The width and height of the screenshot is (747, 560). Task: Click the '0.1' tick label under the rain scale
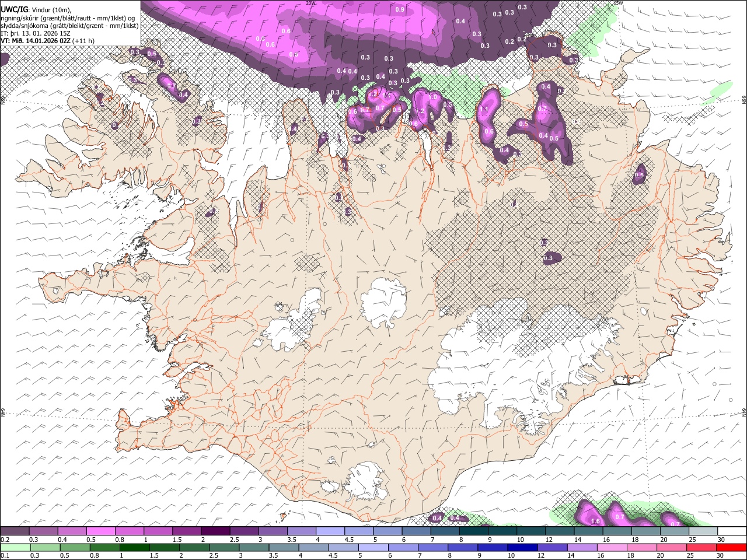pyautogui.click(x=5, y=556)
